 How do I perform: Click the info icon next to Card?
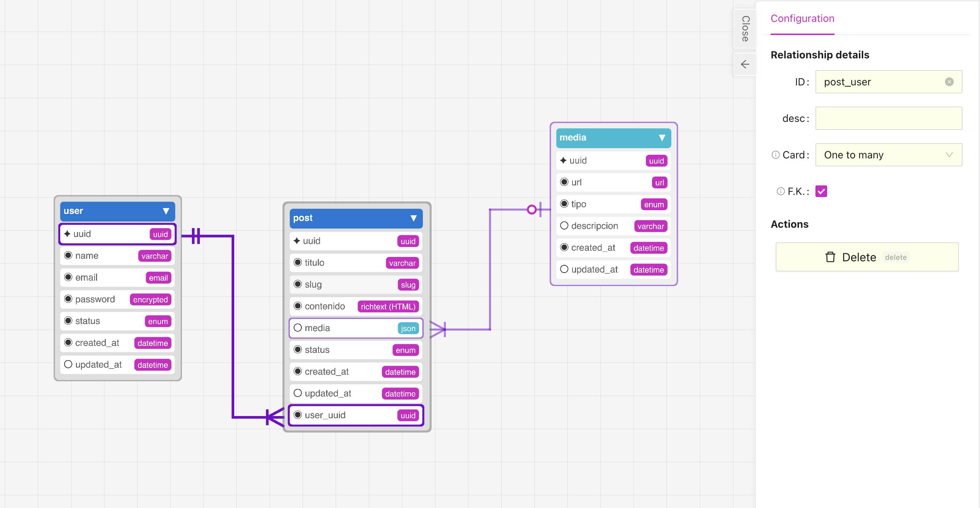click(775, 155)
